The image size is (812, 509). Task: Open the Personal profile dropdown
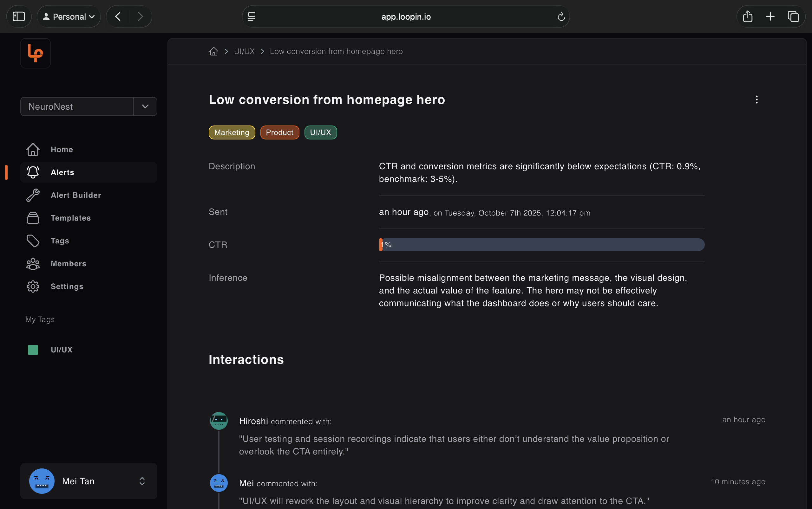[69, 16]
